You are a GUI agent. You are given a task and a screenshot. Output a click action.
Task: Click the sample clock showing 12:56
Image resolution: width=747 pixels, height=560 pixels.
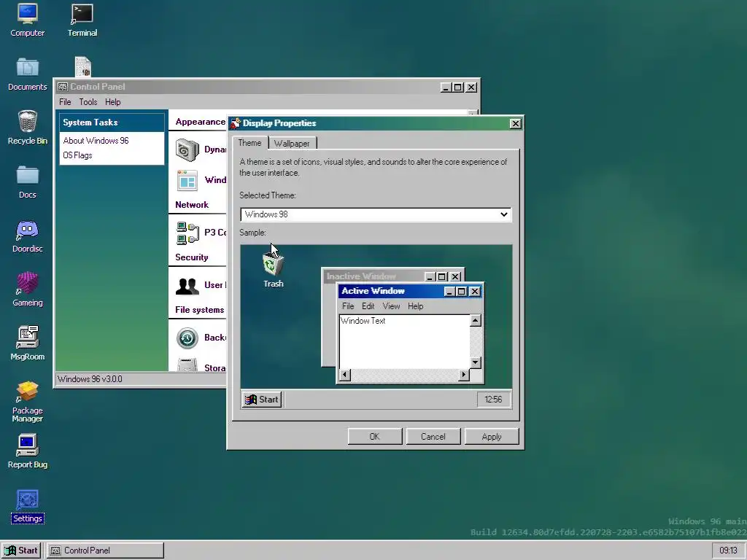[x=493, y=400]
